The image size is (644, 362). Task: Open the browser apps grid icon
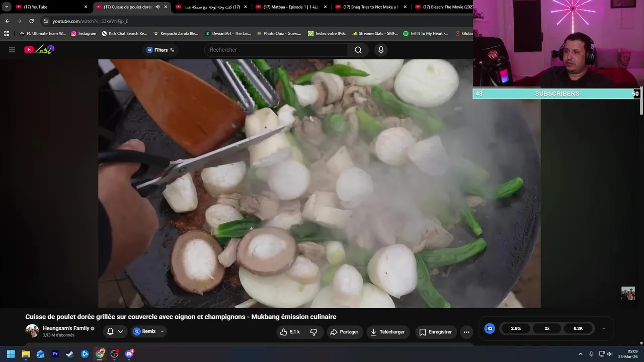pyautogui.click(x=7, y=34)
